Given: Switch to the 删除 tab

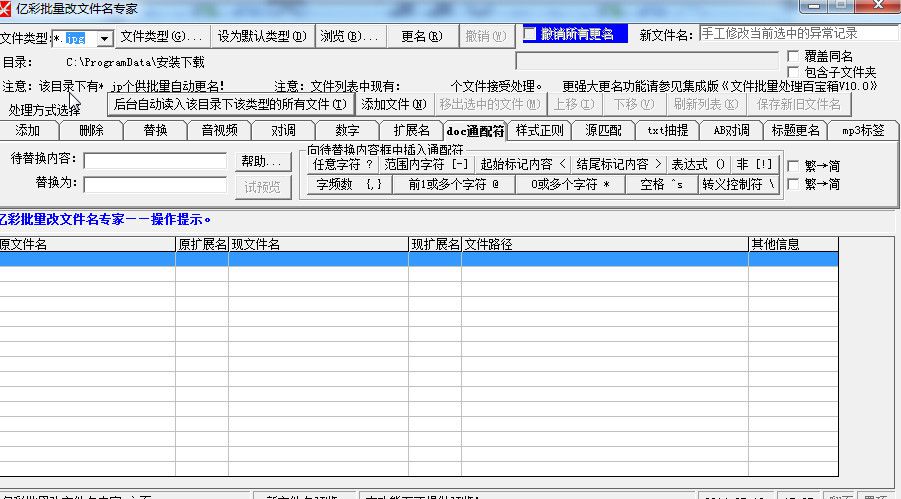Looking at the screenshot, I should pos(91,130).
